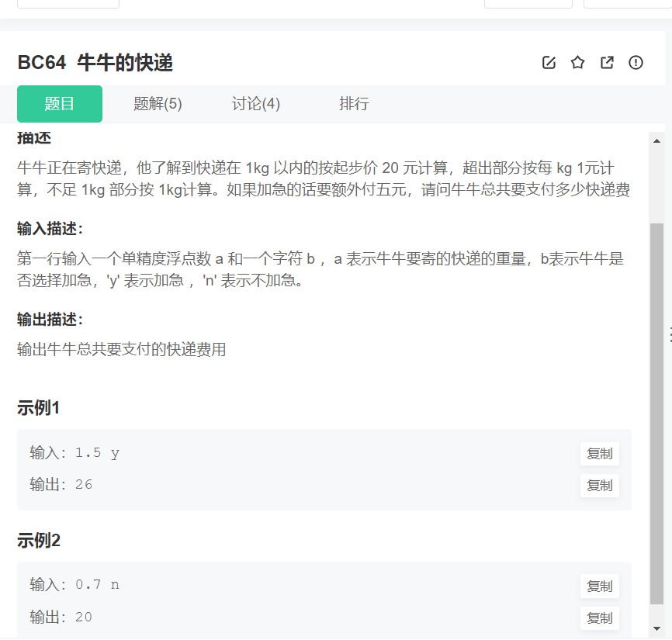
Task: Click the star icon to favorite this problem
Action: 577,63
